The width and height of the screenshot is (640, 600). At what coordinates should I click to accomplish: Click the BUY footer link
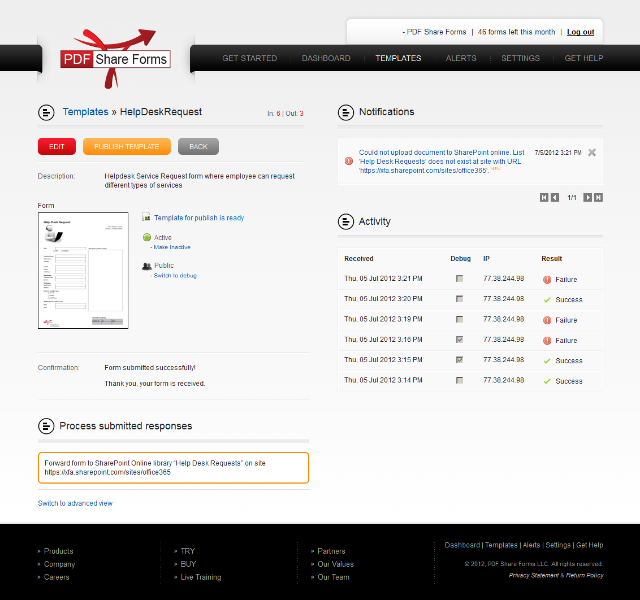(188, 564)
